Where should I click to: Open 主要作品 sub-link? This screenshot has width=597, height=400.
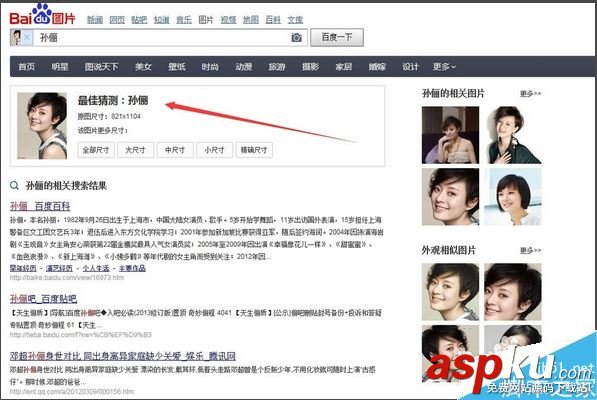[x=132, y=268]
